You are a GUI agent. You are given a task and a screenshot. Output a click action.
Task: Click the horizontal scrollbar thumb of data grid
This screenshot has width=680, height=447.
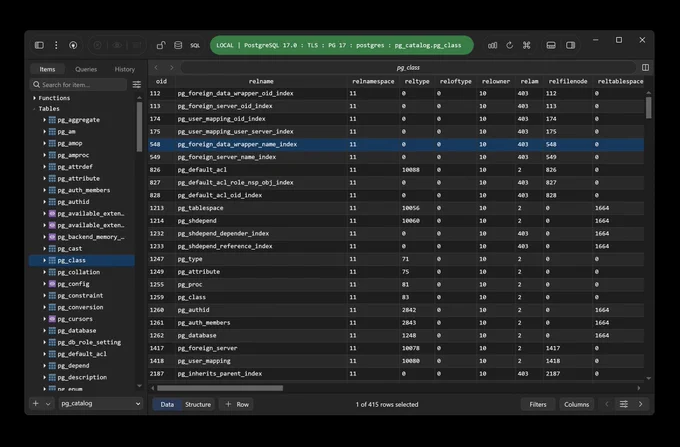pos(220,388)
